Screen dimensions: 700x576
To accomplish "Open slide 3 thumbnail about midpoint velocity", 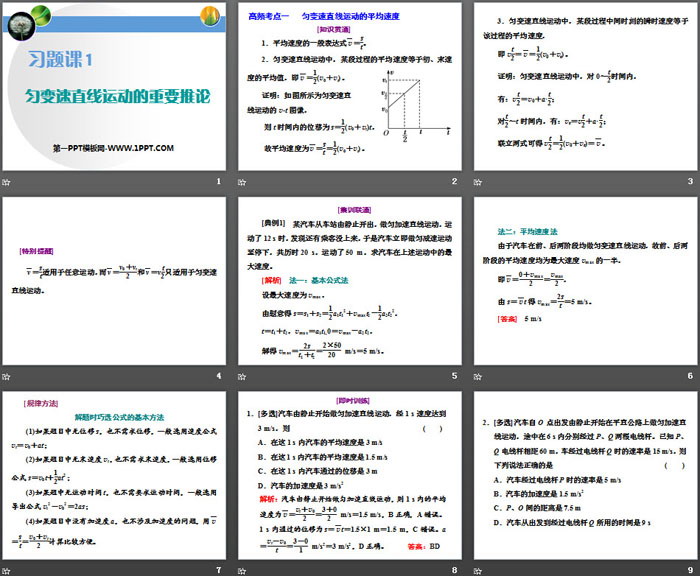I will (x=585, y=86).
